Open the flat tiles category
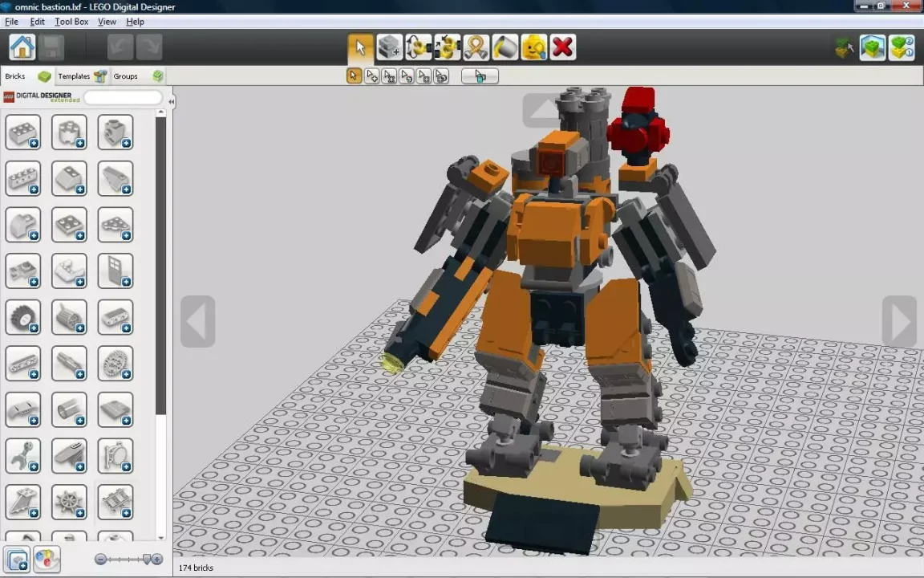 coord(115,410)
